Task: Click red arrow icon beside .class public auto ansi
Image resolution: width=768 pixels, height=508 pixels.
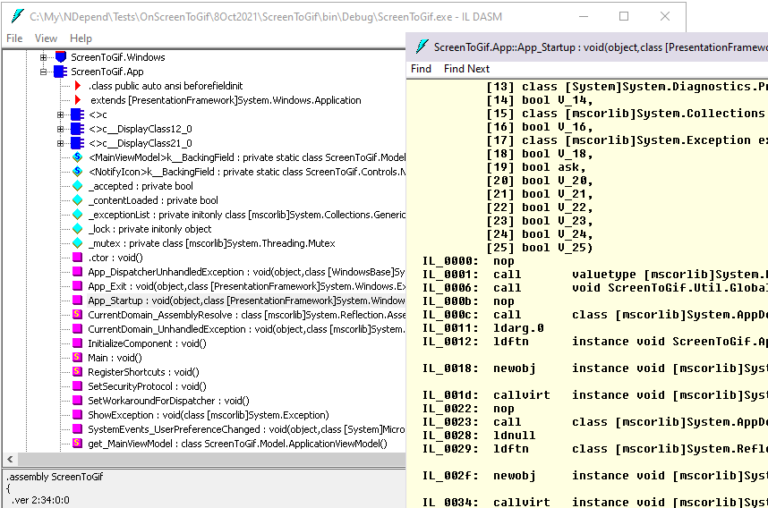Action: click(77, 86)
